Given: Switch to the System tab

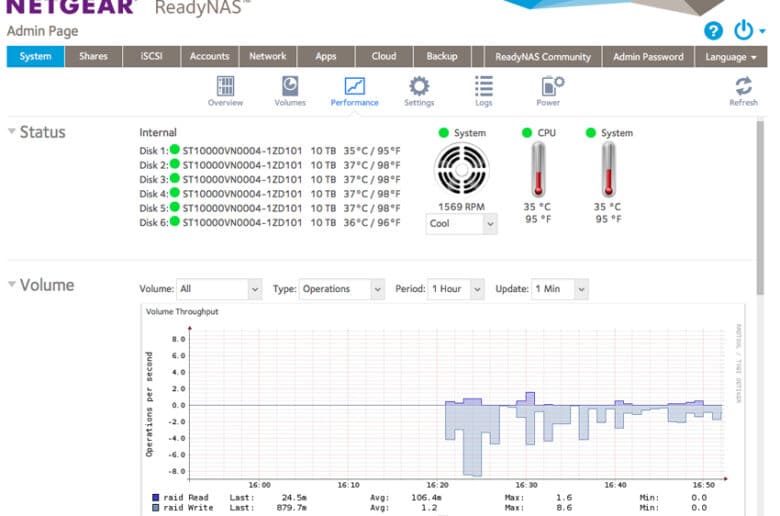Looking at the screenshot, I should click(x=35, y=57).
